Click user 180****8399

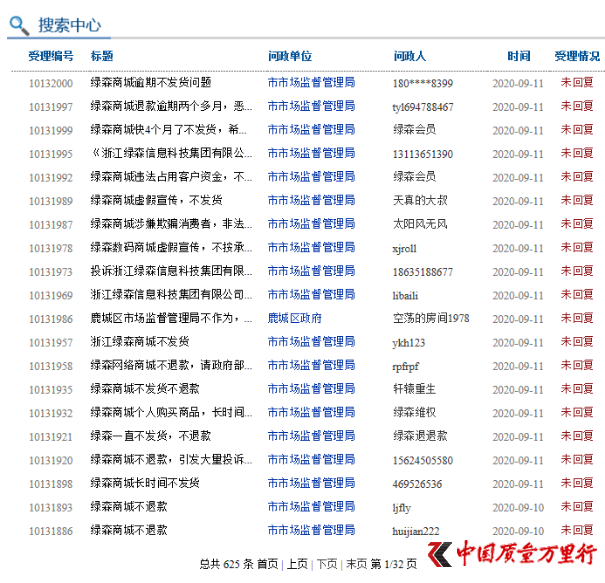[x=423, y=83]
